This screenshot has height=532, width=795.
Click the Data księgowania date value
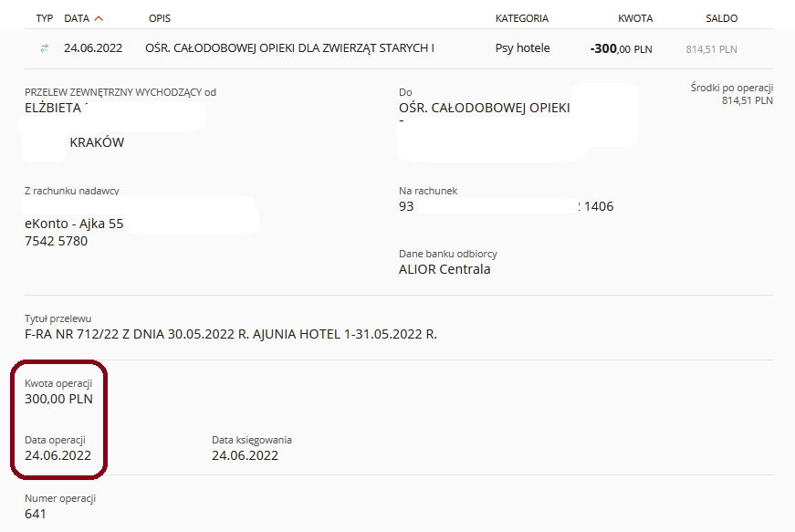pos(245,455)
